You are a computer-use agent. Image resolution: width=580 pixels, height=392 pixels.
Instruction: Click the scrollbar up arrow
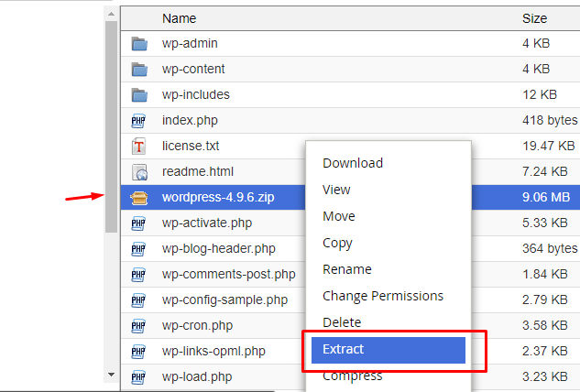[x=111, y=15]
